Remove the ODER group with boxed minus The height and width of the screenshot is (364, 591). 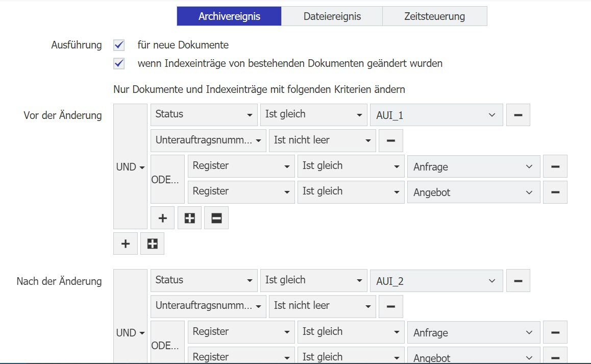point(216,218)
